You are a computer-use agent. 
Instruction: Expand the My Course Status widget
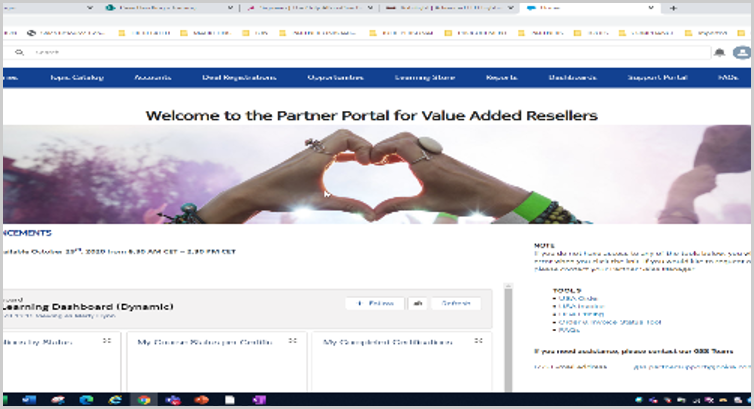click(x=292, y=341)
